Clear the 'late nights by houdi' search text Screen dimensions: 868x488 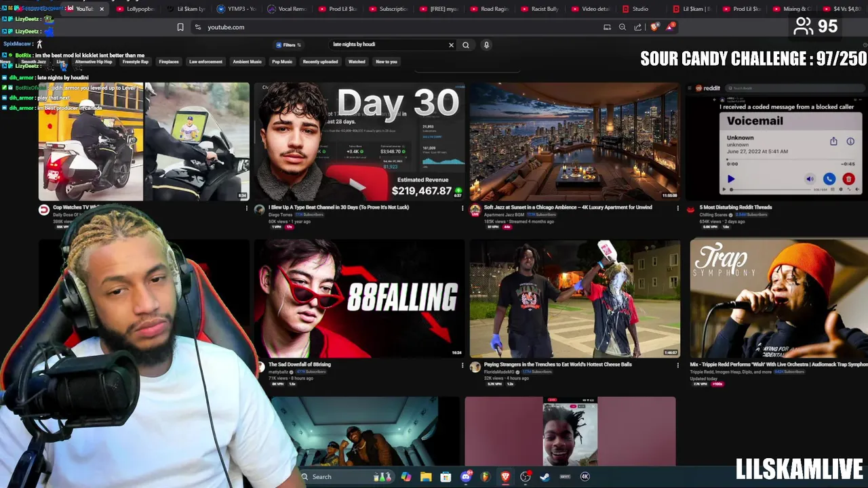point(451,45)
